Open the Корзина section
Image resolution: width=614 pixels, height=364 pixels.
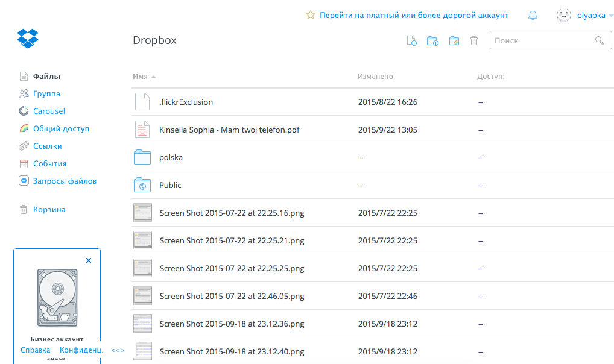pos(49,209)
